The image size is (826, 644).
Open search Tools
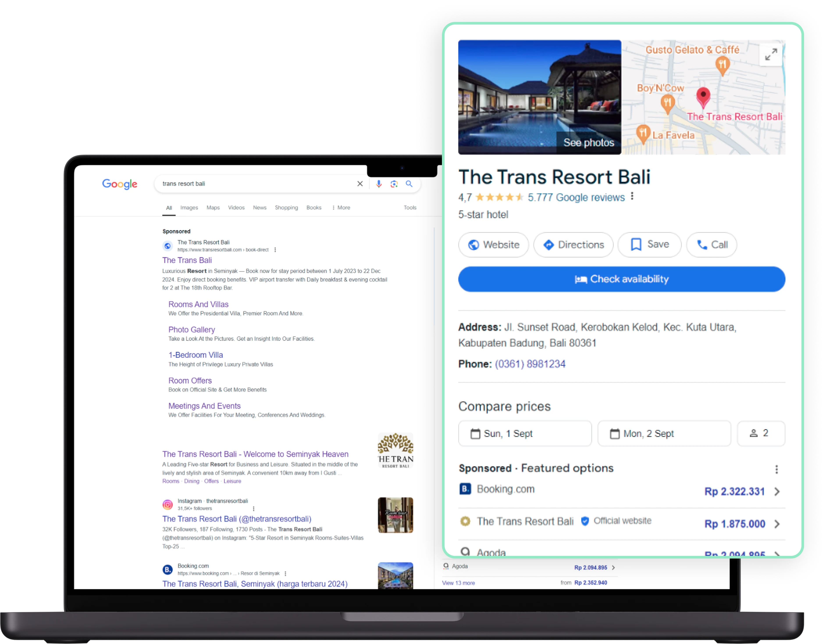pyautogui.click(x=409, y=208)
